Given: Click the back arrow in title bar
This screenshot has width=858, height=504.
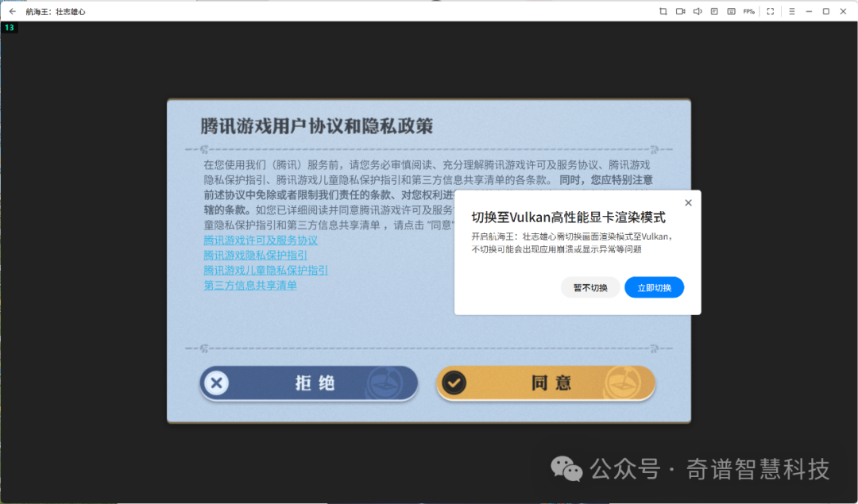Looking at the screenshot, I should point(12,11).
